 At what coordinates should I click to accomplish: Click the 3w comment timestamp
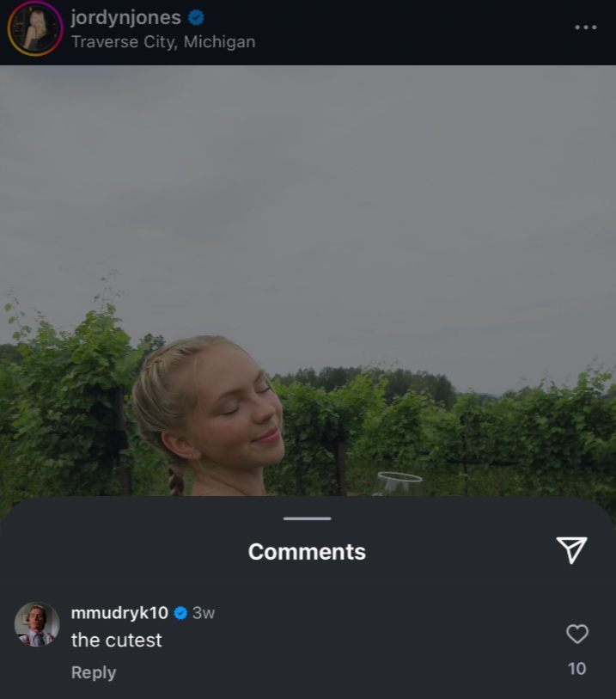204,613
